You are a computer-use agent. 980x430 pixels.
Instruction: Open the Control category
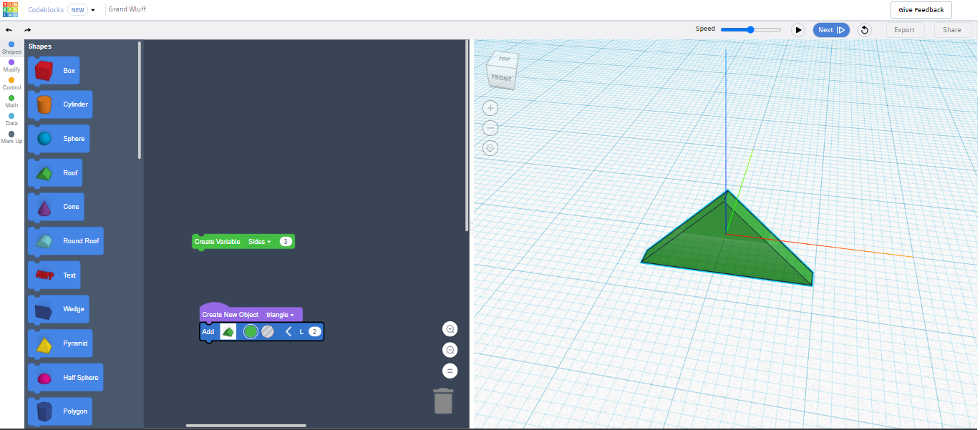click(x=11, y=84)
